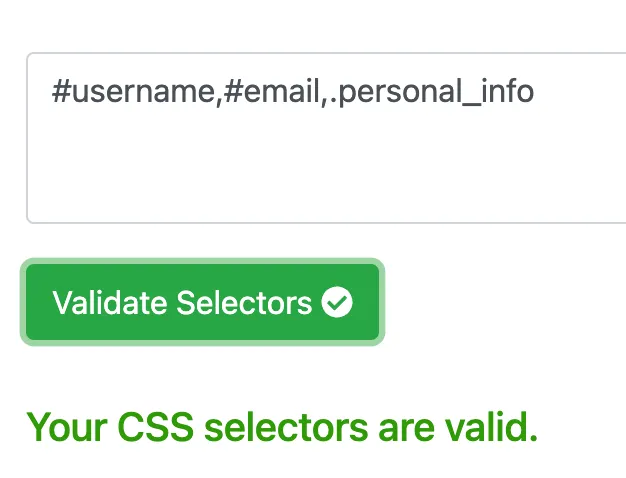Viewport: 626px width, 478px height.
Task: Click the checkmark icon in Validate button
Action: point(338,303)
